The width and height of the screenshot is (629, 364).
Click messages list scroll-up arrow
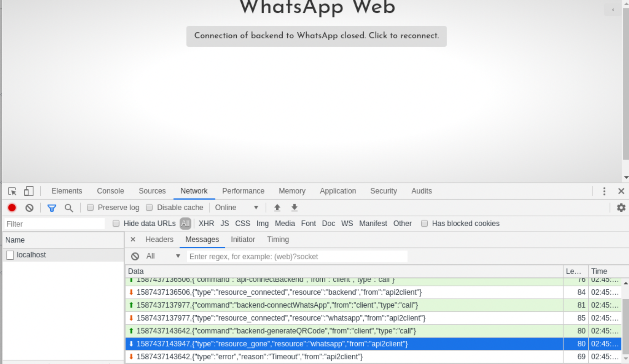625,283
